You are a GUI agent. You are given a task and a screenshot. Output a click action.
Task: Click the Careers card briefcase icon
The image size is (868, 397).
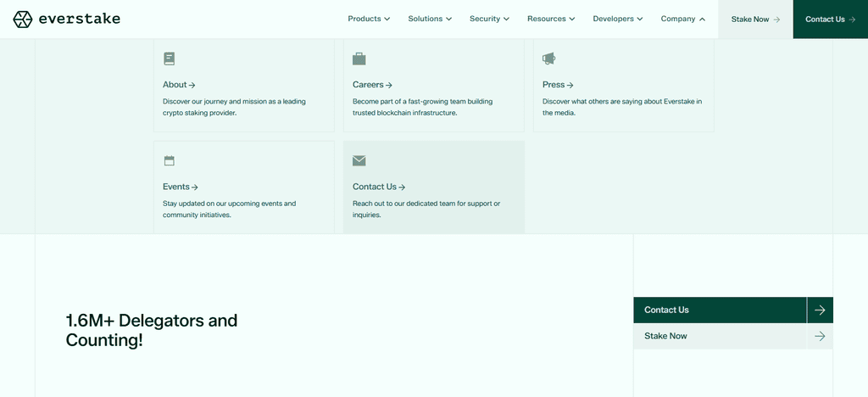tap(359, 59)
